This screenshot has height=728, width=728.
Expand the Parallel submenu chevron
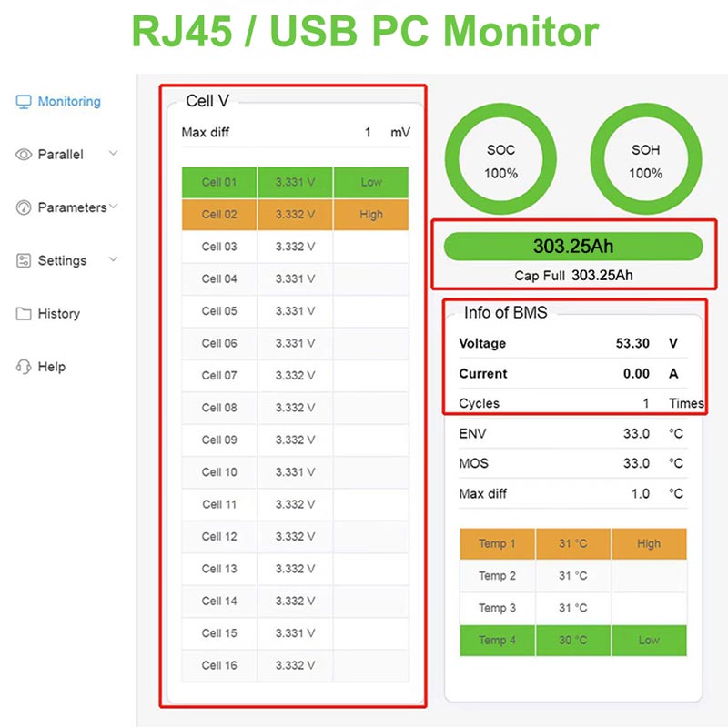[113, 153]
